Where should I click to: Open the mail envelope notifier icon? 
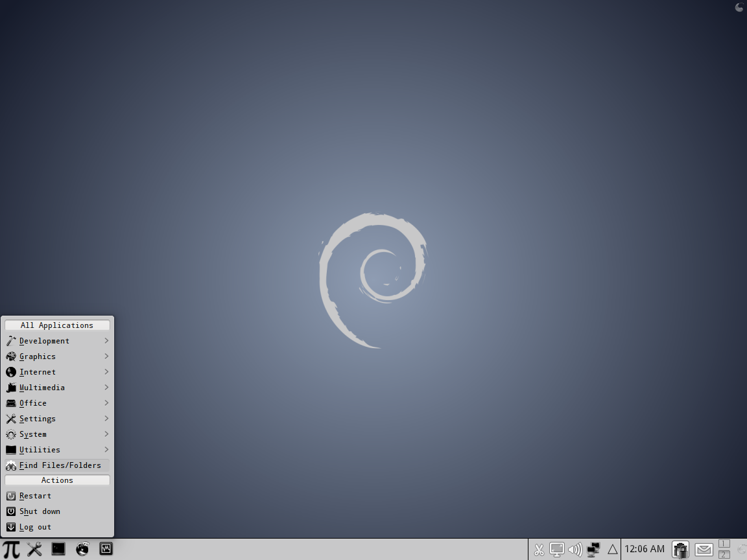[704, 550]
